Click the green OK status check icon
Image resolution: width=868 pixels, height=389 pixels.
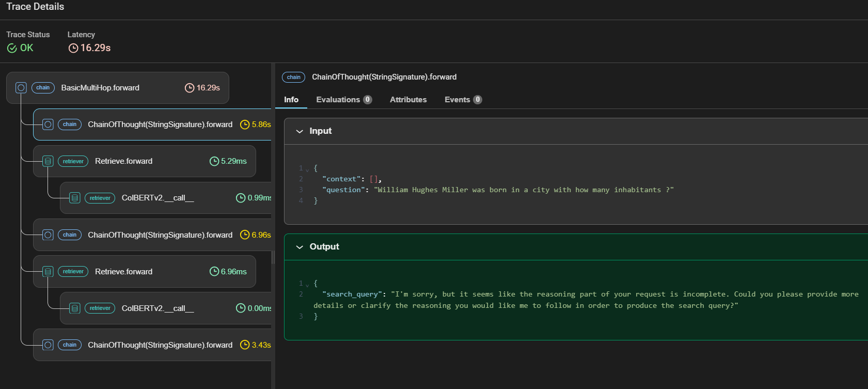coord(12,48)
